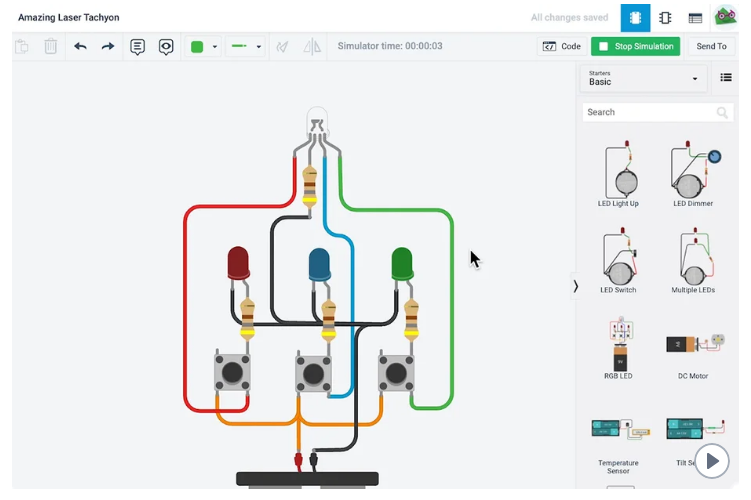Screen dimensions: 751x500
Task: Click the Simulator time readout
Action: click(390, 46)
